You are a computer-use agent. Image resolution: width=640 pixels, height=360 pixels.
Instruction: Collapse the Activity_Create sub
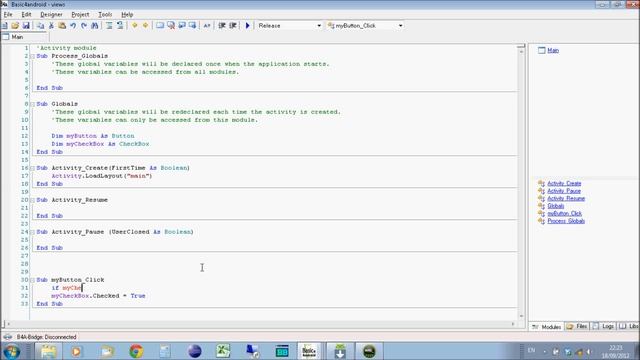[32, 168]
